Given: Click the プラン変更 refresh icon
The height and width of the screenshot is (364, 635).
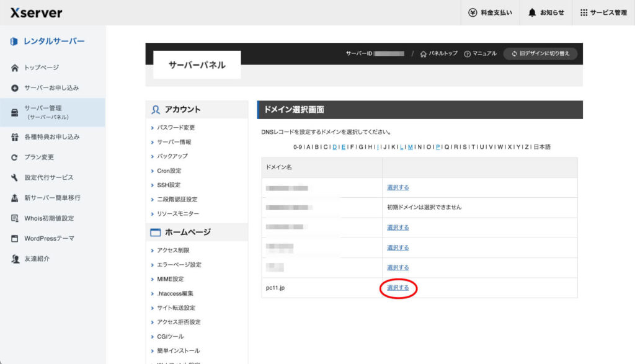Looking at the screenshot, I should 15,157.
